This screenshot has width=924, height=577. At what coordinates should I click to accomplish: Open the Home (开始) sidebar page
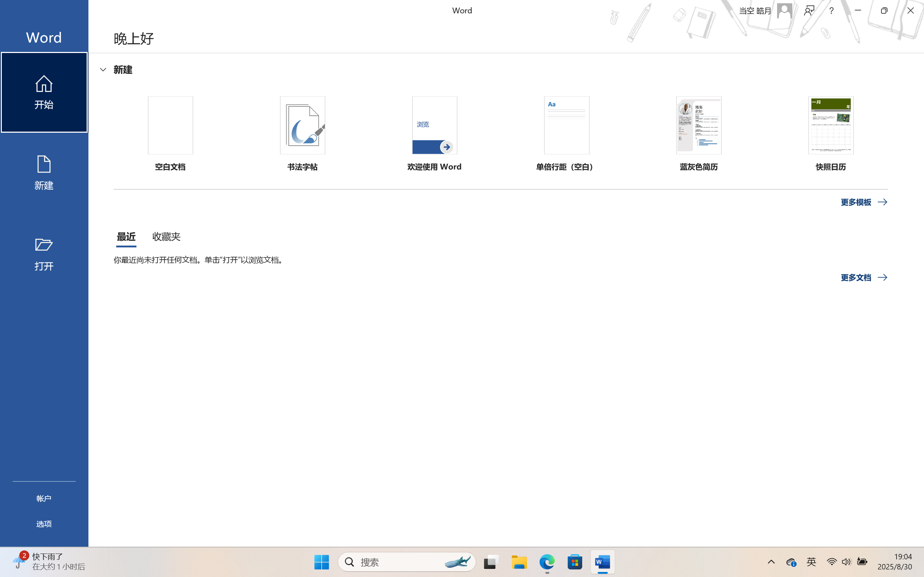pyautogui.click(x=44, y=92)
